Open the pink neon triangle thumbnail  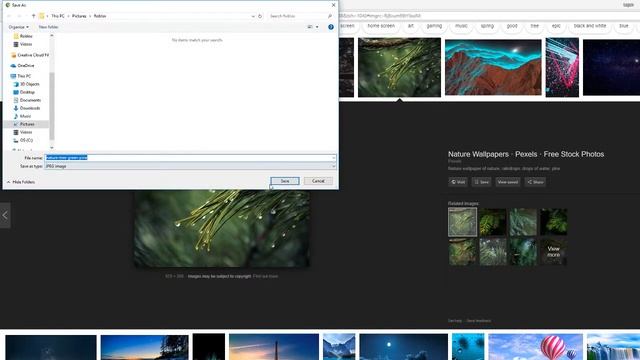562,67
